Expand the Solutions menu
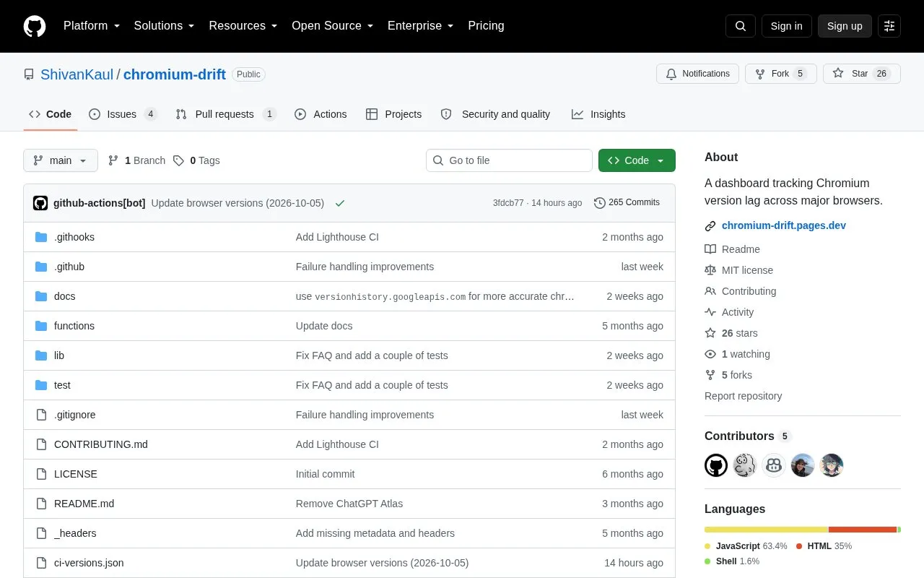Image resolution: width=924 pixels, height=578 pixels. [x=164, y=26]
